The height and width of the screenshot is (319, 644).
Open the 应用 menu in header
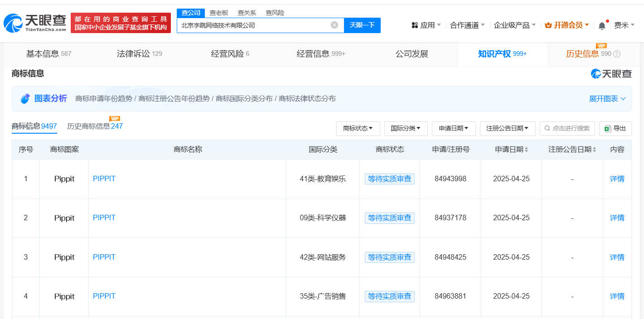(426, 25)
